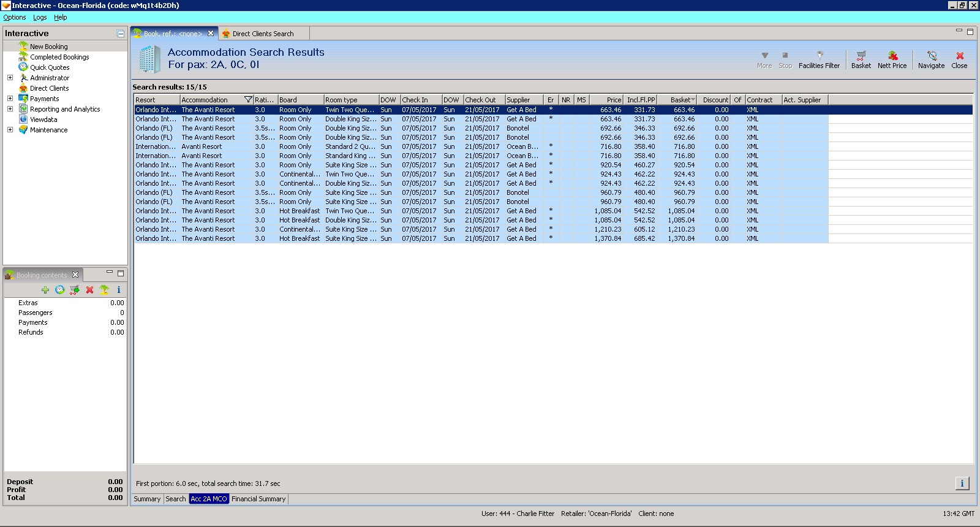
Task: Click the More toolbar button
Action: pyautogui.click(x=764, y=60)
